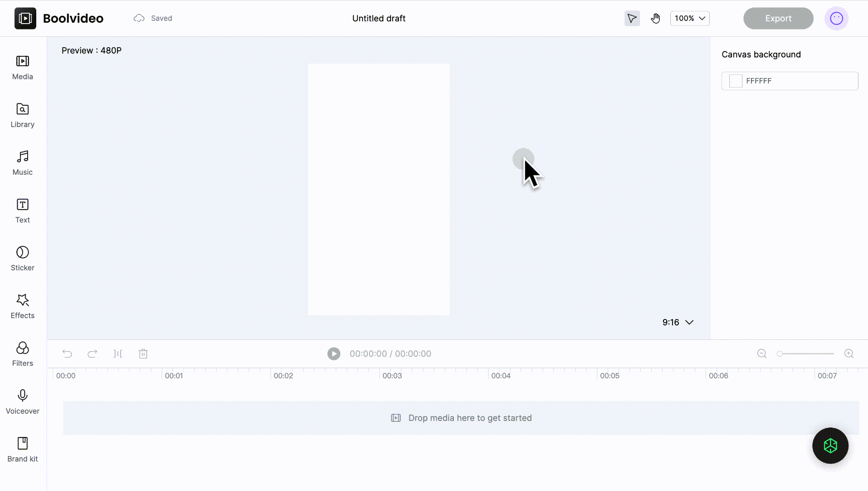Select the Text tool in sidebar
The height and width of the screenshot is (491, 868).
pyautogui.click(x=23, y=211)
